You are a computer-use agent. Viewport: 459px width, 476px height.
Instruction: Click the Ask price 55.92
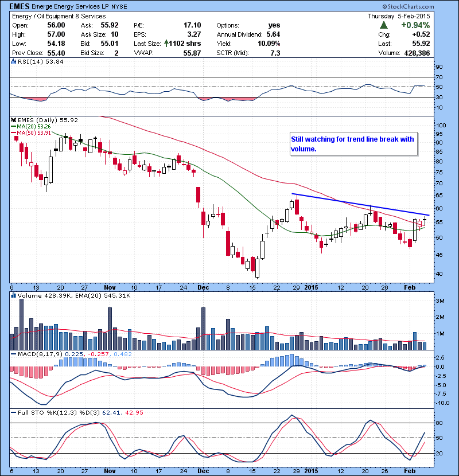click(x=110, y=25)
